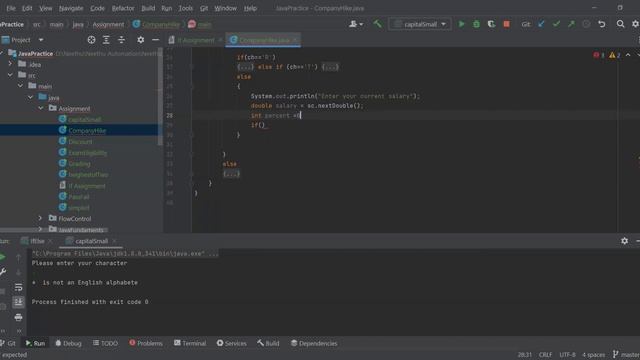The height and width of the screenshot is (360, 640).
Task: Open the Problems tool window
Action: pos(146,343)
